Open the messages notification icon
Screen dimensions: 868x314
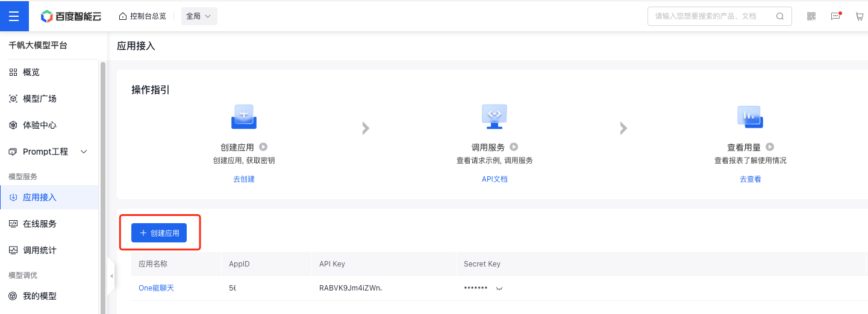835,16
